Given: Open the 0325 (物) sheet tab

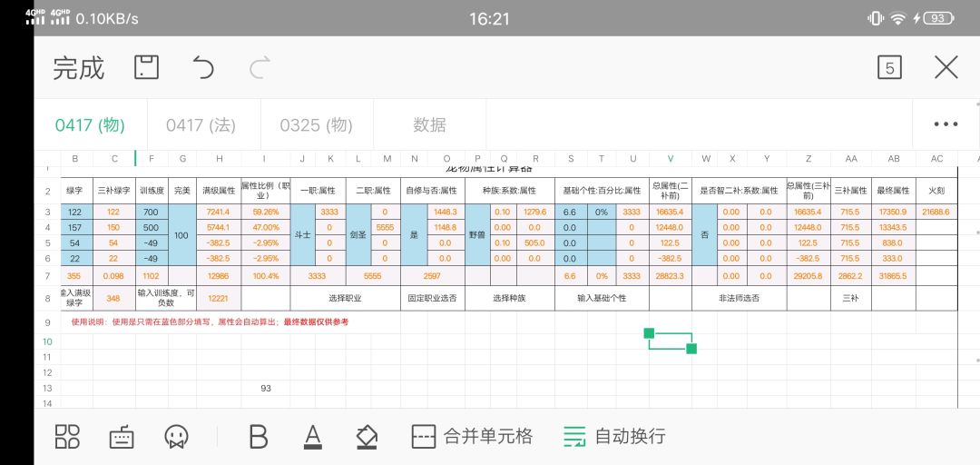Looking at the screenshot, I should point(317,125).
